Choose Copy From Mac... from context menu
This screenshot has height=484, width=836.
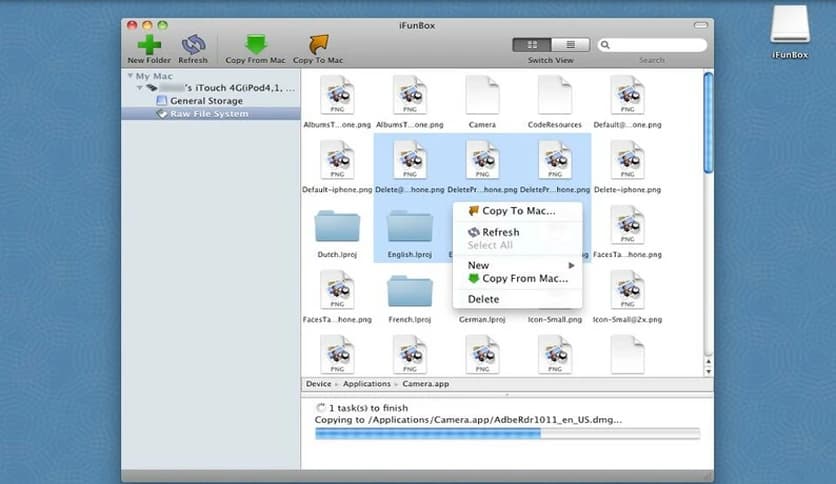click(517, 278)
